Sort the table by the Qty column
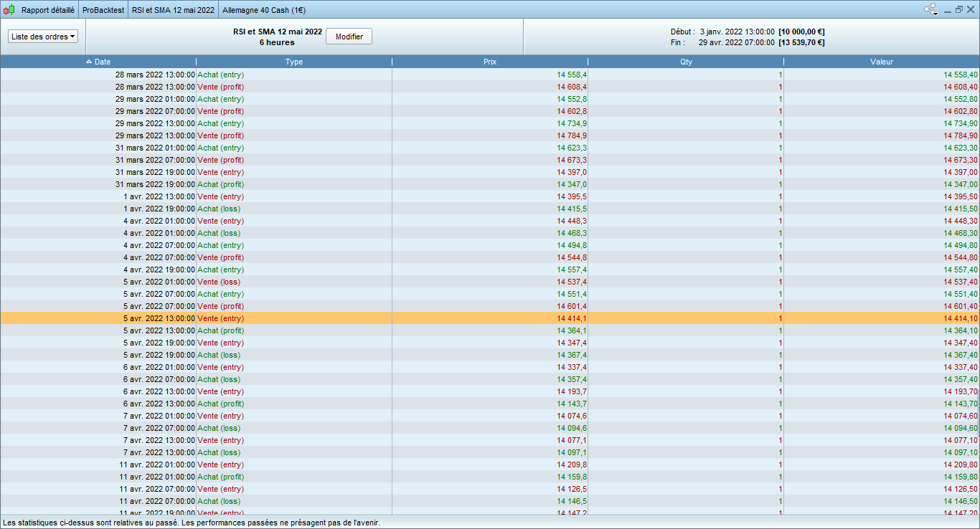Image resolution: width=980 pixels, height=529 pixels. click(686, 62)
